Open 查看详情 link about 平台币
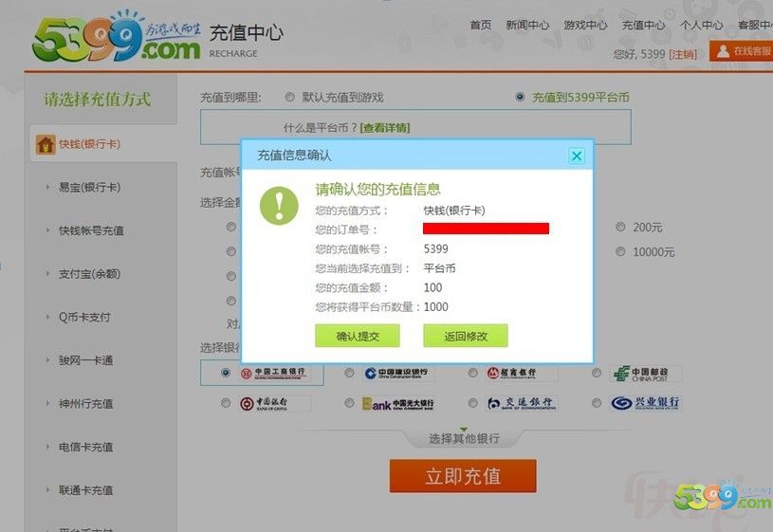The image size is (773, 532). [x=385, y=128]
